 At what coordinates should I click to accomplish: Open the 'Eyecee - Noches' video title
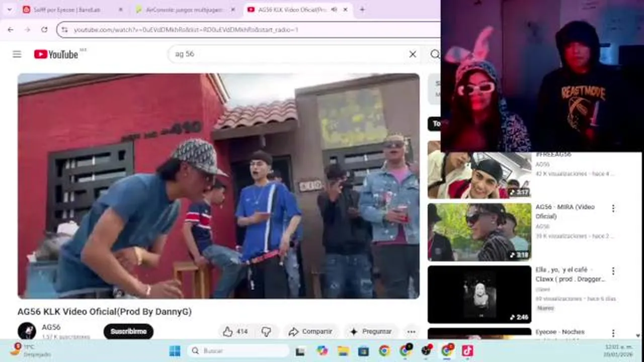coord(560,332)
